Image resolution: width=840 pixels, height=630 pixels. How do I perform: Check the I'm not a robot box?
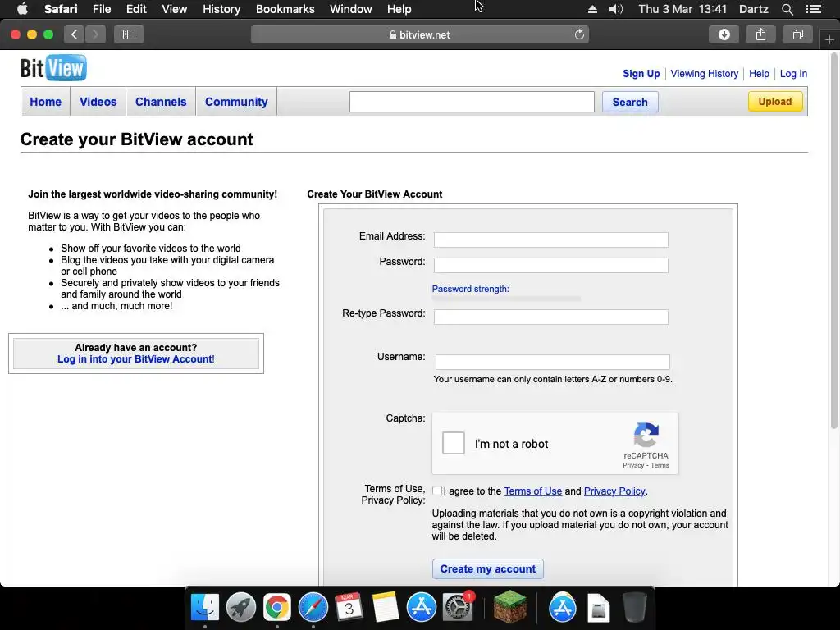coord(453,443)
